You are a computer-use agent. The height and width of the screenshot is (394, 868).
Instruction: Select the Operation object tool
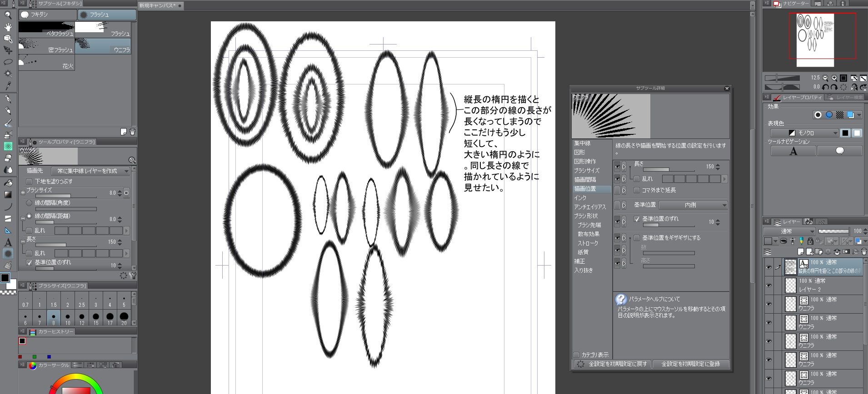pos(8,39)
